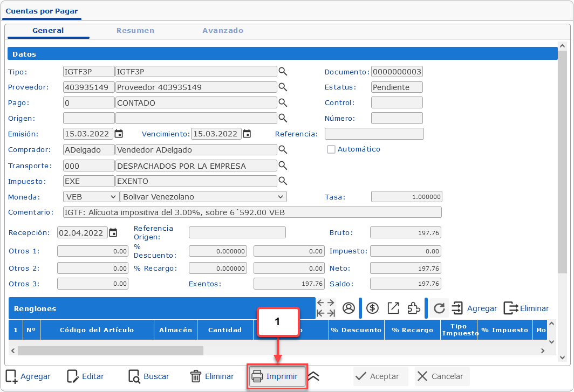Click the export arrow icon in Renglones
This screenshot has width=574, height=392.
click(393, 308)
